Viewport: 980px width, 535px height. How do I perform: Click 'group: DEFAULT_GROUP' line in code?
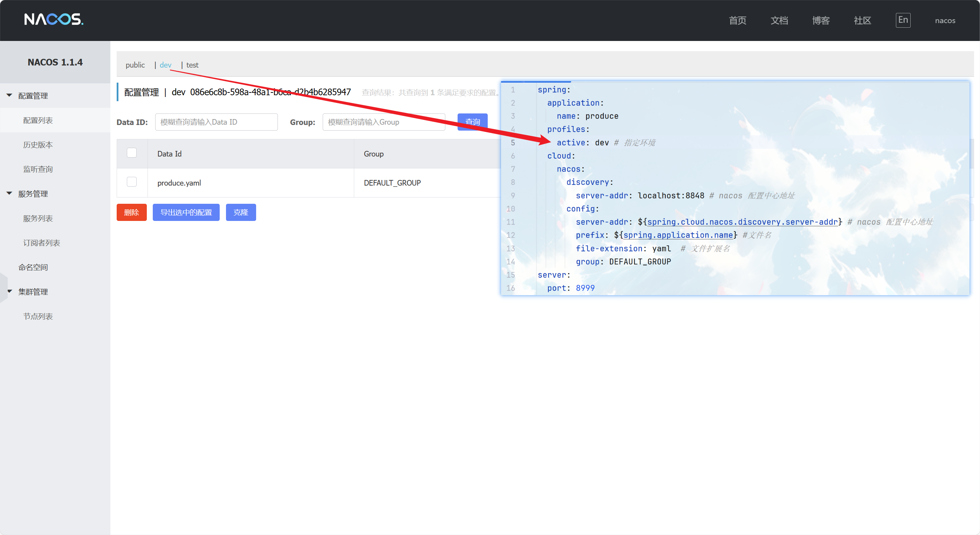point(623,262)
